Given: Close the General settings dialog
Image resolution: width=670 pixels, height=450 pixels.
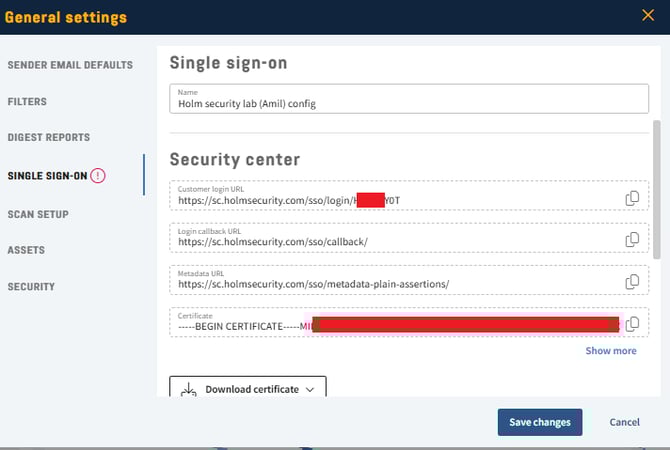Looking at the screenshot, I should pyautogui.click(x=647, y=15).
